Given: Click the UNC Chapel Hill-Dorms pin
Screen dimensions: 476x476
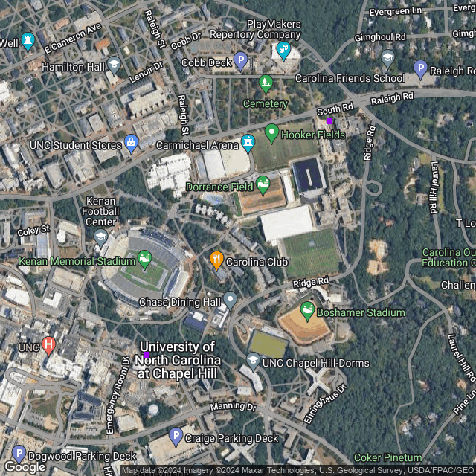Looking at the screenshot, I should (x=253, y=361).
